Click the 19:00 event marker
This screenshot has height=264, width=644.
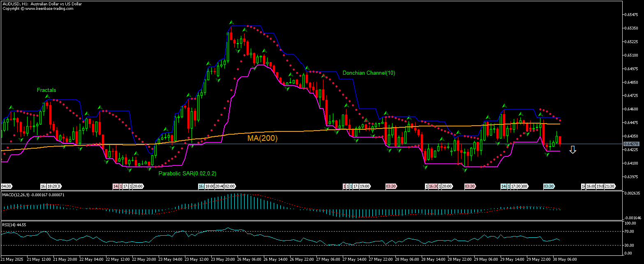tap(364, 186)
